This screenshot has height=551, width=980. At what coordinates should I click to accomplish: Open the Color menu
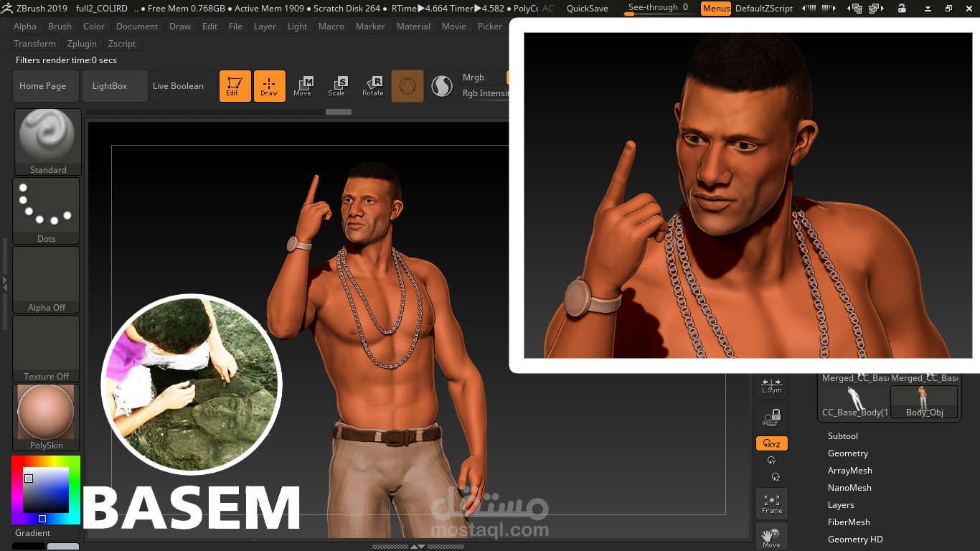[94, 27]
